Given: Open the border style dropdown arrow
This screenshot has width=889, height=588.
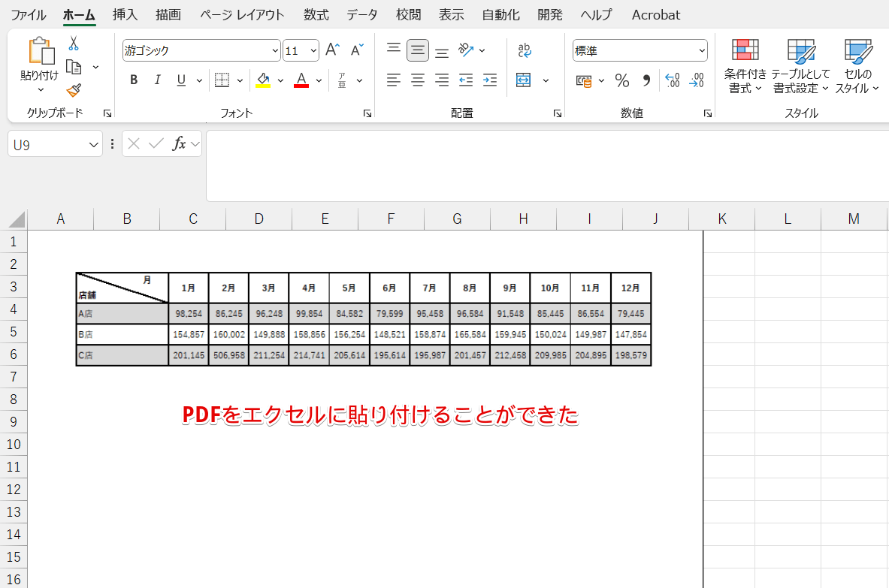Looking at the screenshot, I should [x=240, y=80].
